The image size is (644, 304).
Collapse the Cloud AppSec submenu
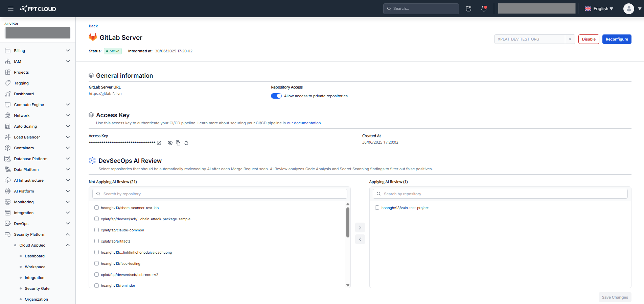68,245
